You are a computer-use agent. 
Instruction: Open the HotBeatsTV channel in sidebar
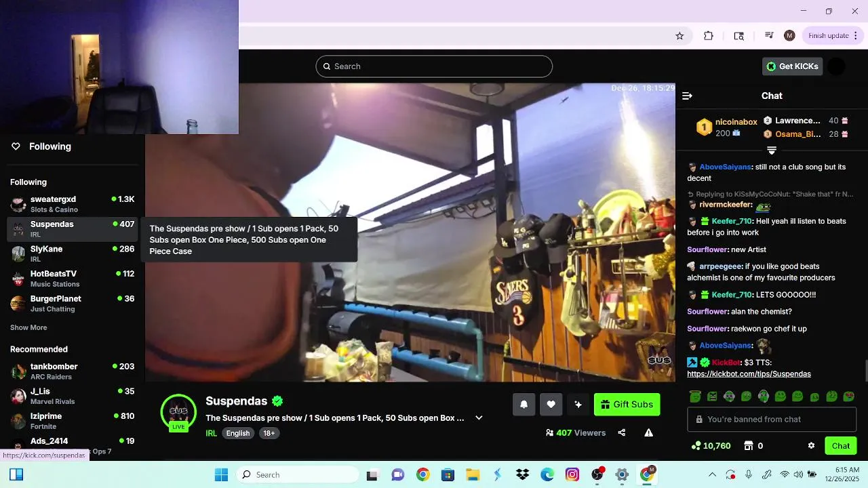(73, 279)
